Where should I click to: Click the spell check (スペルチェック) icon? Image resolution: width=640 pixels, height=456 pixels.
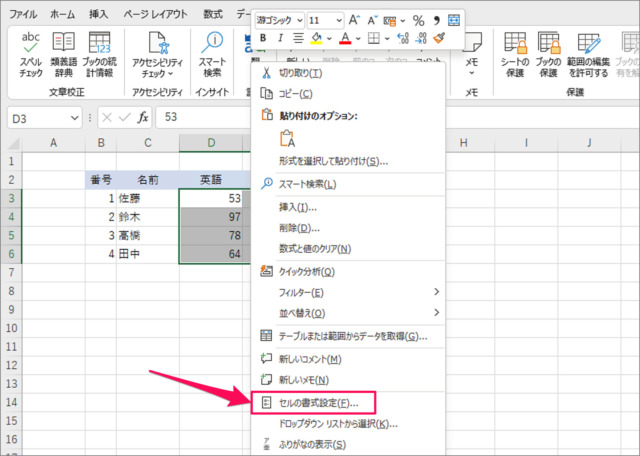tap(30, 52)
